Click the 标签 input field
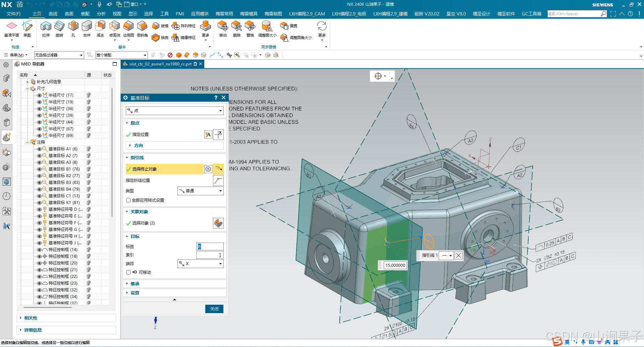This screenshot has width=644, height=347. pyautogui.click(x=210, y=247)
